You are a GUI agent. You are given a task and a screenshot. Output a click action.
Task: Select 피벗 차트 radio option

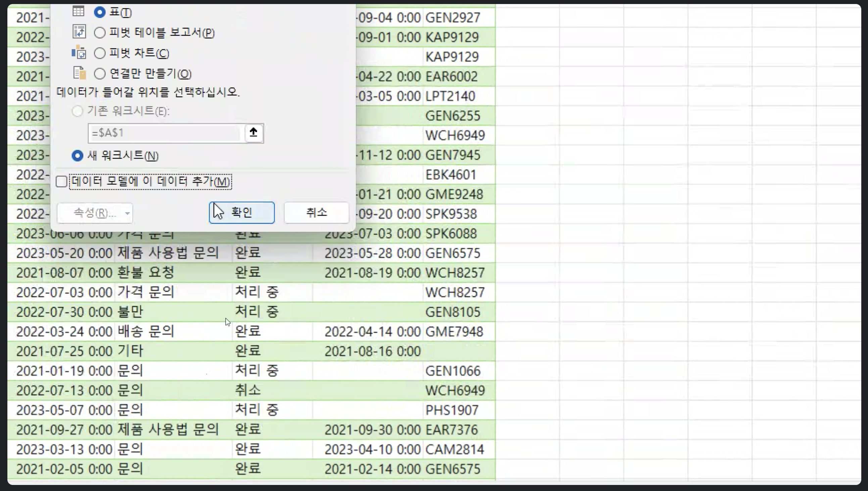click(x=99, y=53)
